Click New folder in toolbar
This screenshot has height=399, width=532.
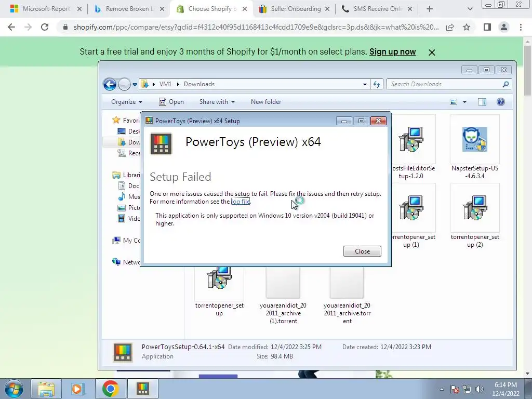pyautogui.click(x=266, y=102)
